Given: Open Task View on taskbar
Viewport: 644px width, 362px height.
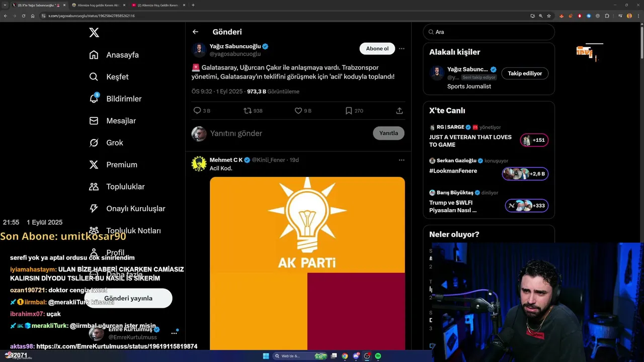Looking at the screenshot, I should click(x=334, y=356).
